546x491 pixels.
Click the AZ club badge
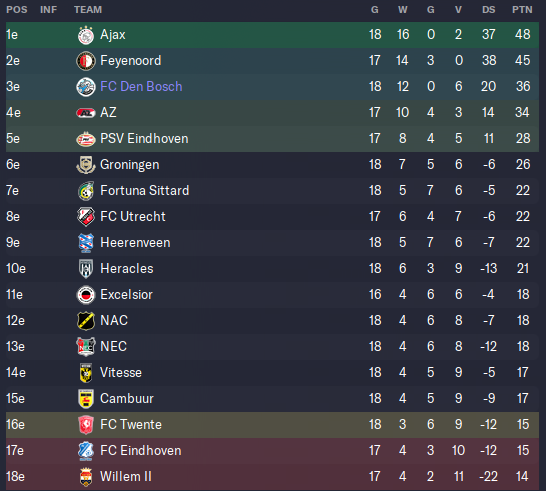pos(86,113)
